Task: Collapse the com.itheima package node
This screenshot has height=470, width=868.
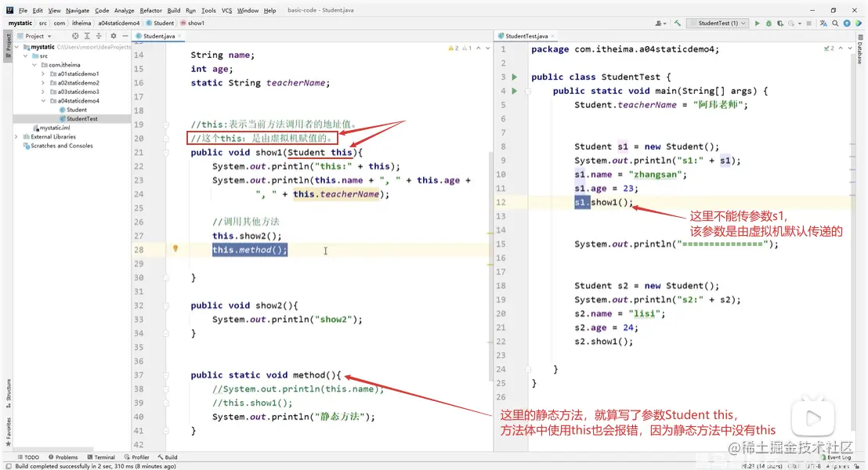Action: point(34,65)
